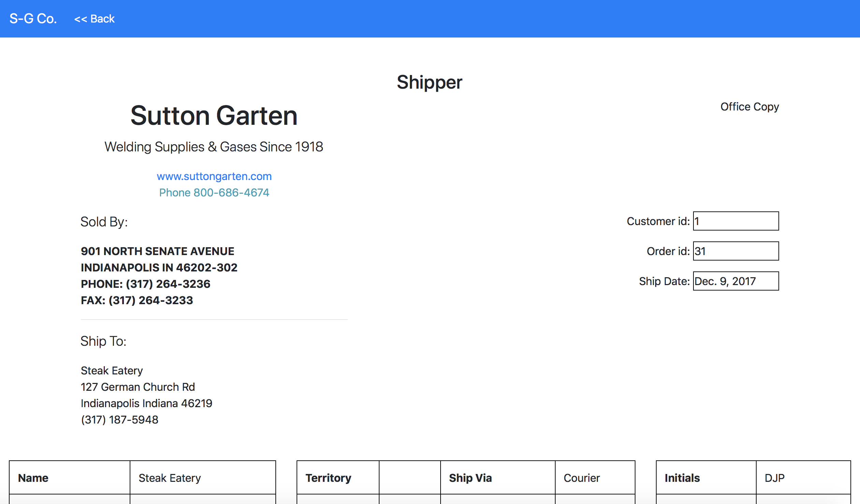Click the Shipper page heading

tap(429, 82)
